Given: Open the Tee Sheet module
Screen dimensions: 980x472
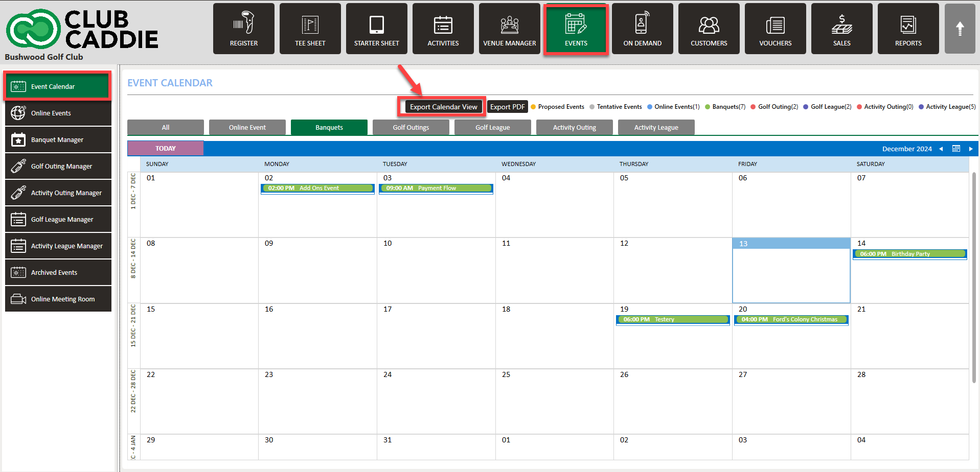Looking at the screenshot, I should 310,29.
